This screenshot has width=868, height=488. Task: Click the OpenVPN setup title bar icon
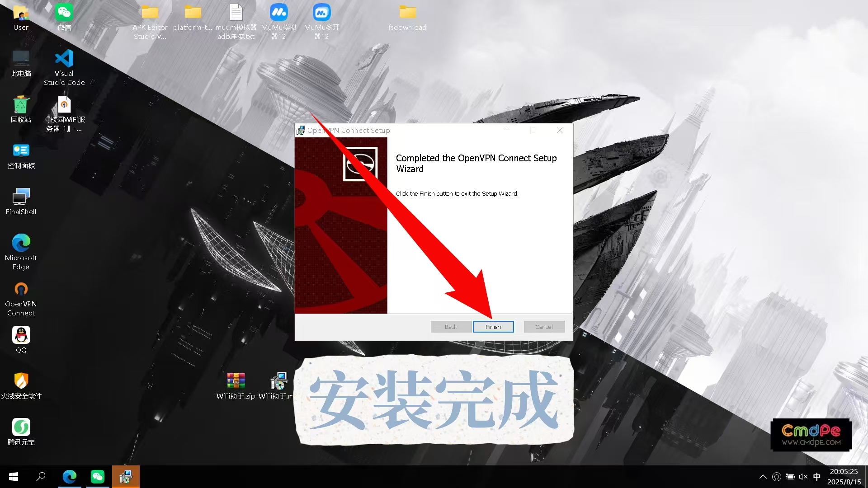301,130
